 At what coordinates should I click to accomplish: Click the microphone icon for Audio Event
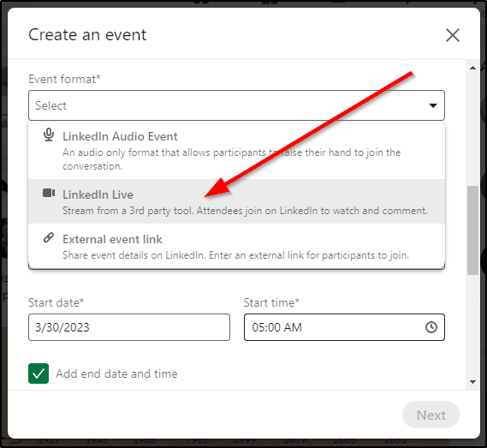coord(49,134)
